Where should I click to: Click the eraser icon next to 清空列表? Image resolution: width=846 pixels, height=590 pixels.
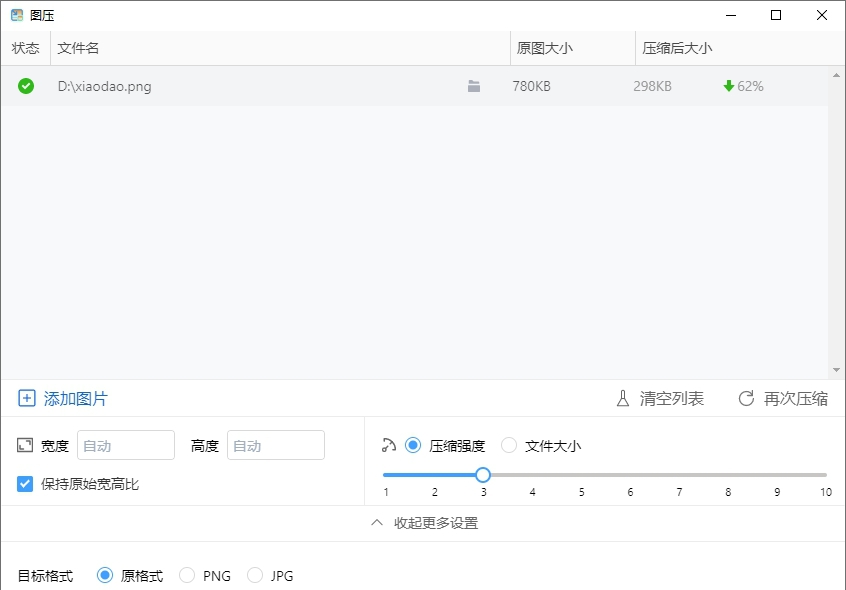click(622, 398)
